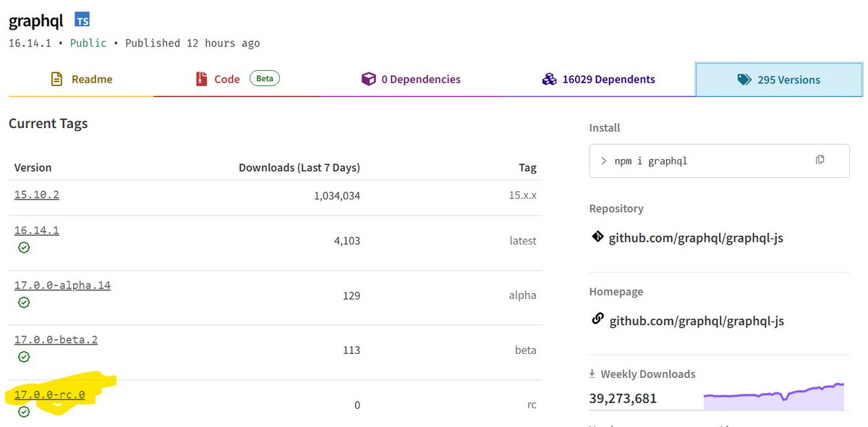Click provenance checkmark under 17.0.0-rc.0

24,412
